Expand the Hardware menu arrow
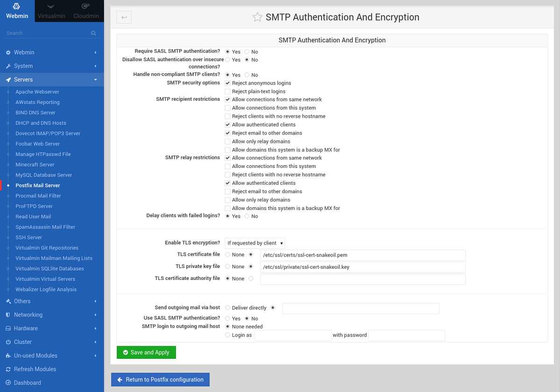 pos(95,329)
